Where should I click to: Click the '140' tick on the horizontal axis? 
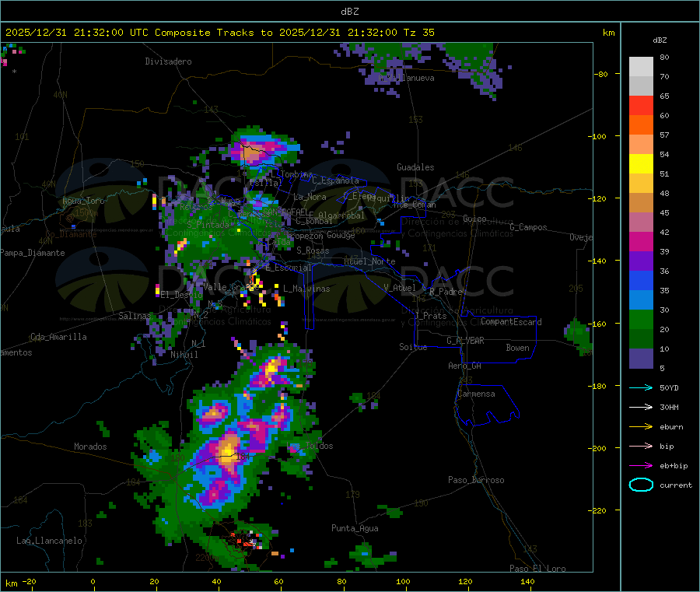pyautogui.click(x=527, y=582)
